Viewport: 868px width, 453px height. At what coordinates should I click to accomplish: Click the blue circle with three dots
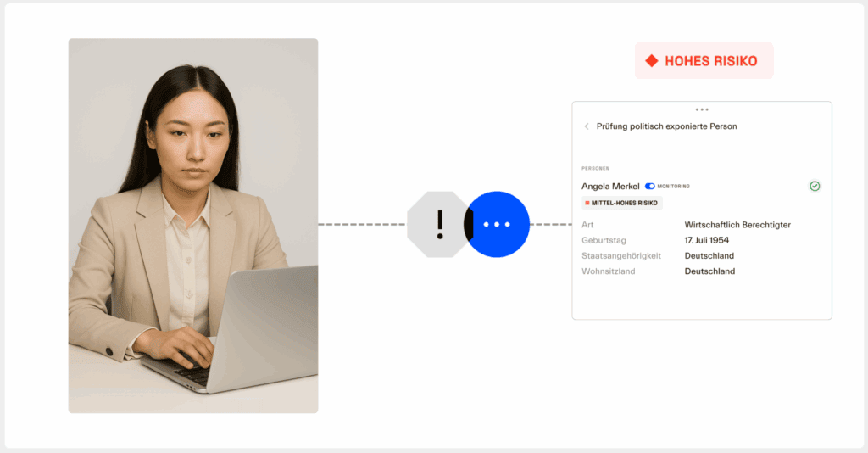click(x=498, y=225)
